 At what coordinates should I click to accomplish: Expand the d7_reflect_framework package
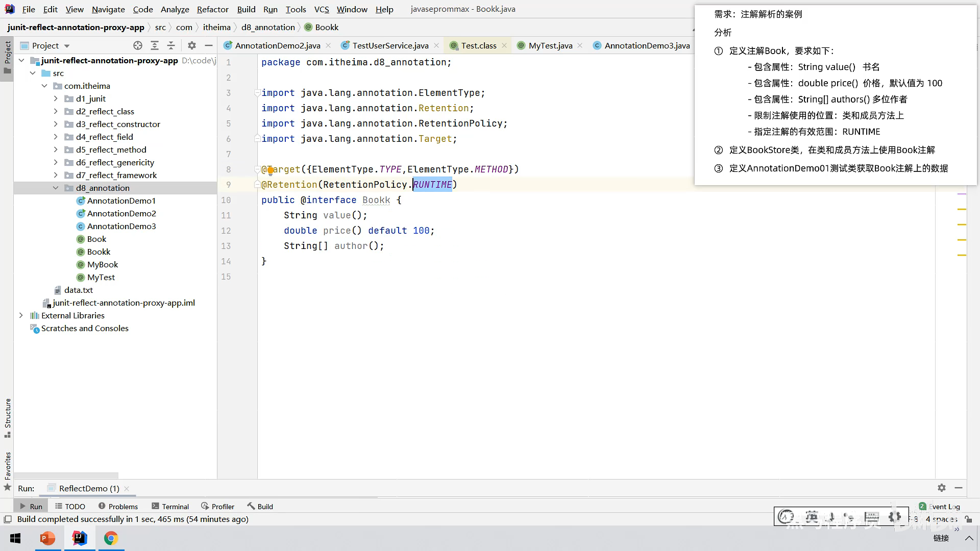click(56, 175)
